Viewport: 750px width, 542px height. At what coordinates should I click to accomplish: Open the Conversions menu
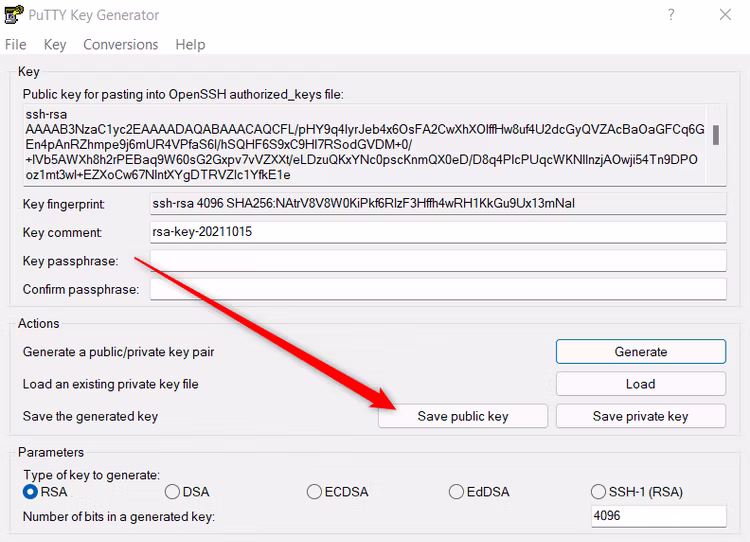(x=120, y=44)
